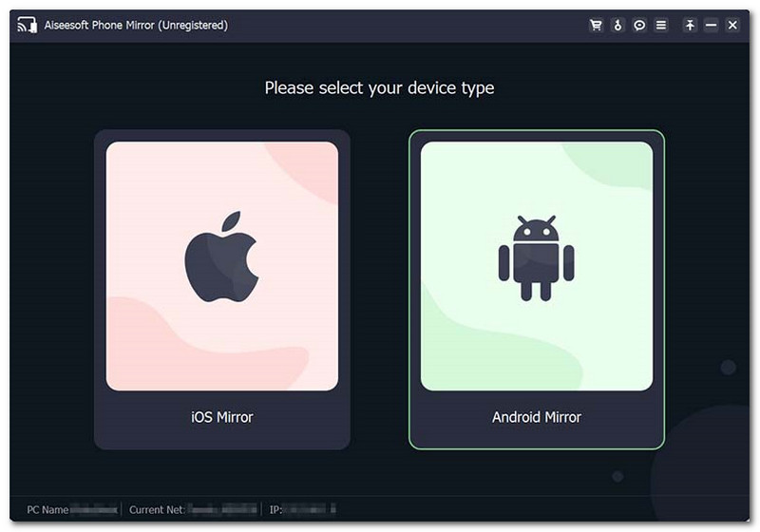Viewport: 760px width, 532px height.
Task: Click the Current Net status entry
Action: pos(193,510)
